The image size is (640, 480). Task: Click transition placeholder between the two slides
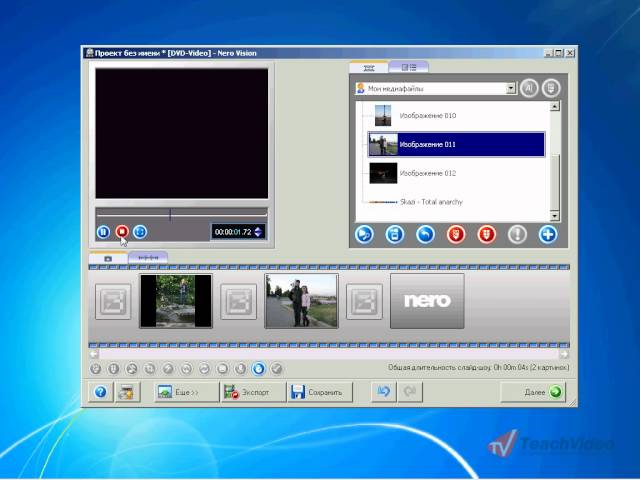[x=239, y=302]
